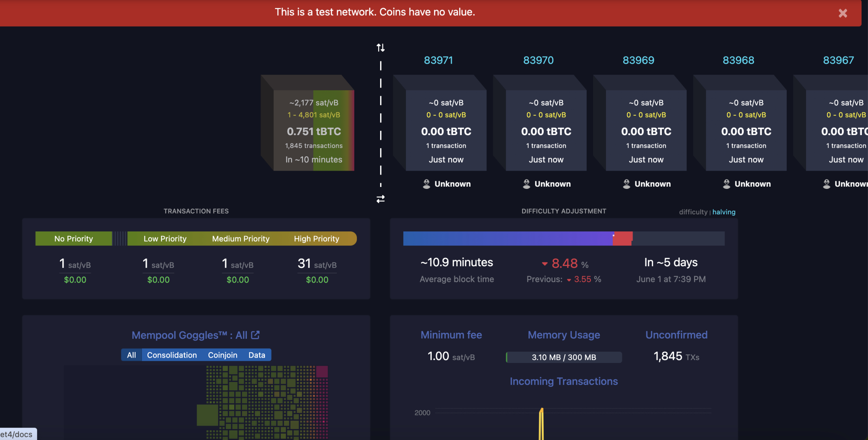Open block height 83967 link
The image size is (868, 440).
(838, 60)
